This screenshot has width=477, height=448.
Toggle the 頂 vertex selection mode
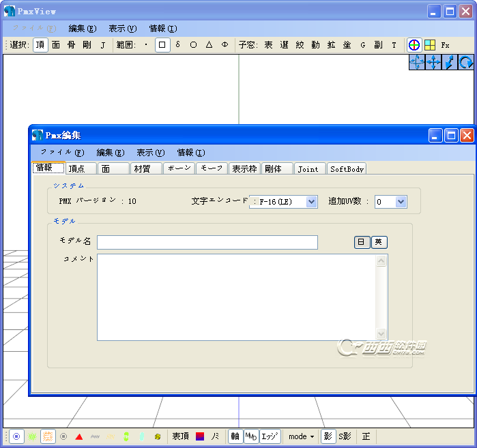click(x=40, y=45)
